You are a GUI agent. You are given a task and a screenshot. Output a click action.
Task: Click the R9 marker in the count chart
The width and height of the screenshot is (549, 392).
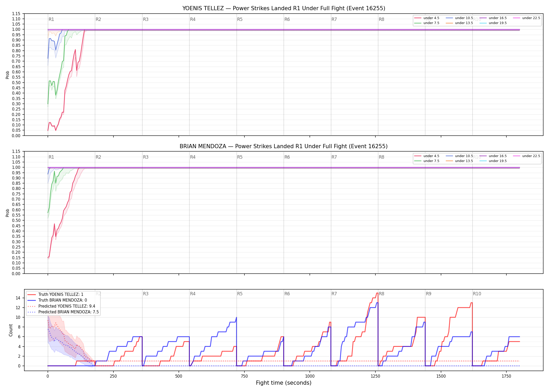coord(428,294)
